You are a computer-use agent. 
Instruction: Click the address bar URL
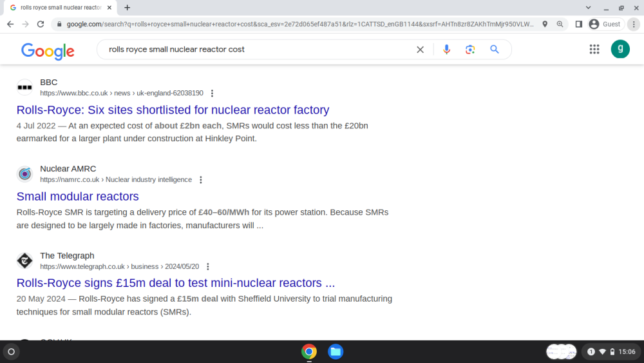point(300,25)
